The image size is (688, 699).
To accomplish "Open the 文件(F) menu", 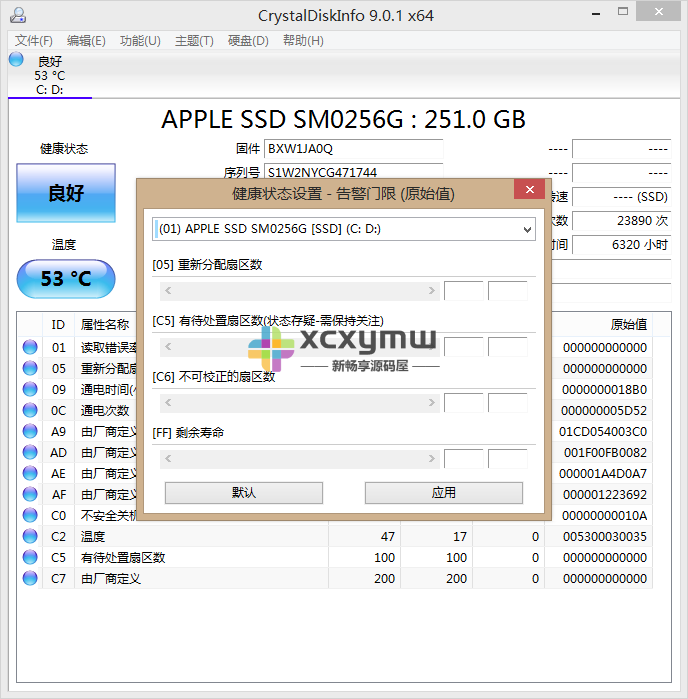I will coord(34,41).
